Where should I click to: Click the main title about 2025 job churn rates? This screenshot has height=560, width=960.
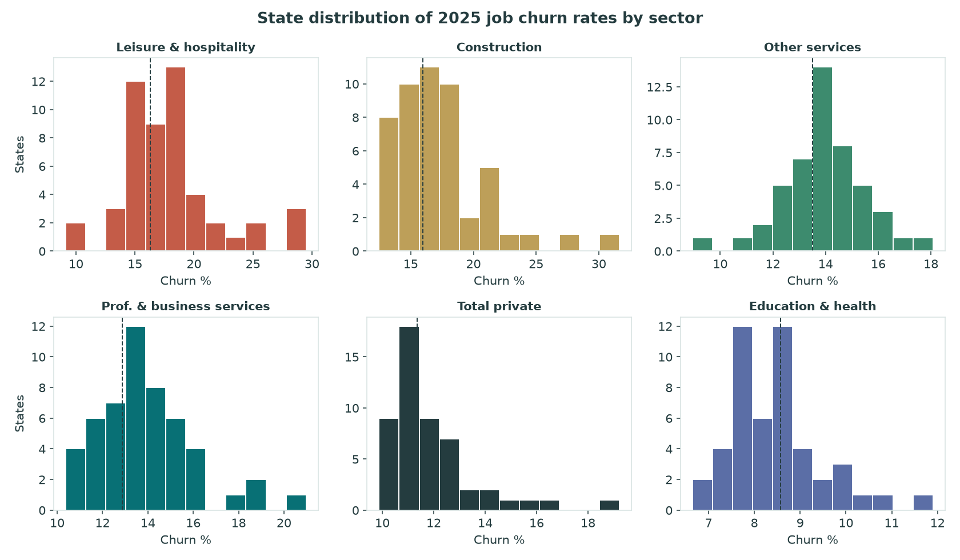click(480, 18)
